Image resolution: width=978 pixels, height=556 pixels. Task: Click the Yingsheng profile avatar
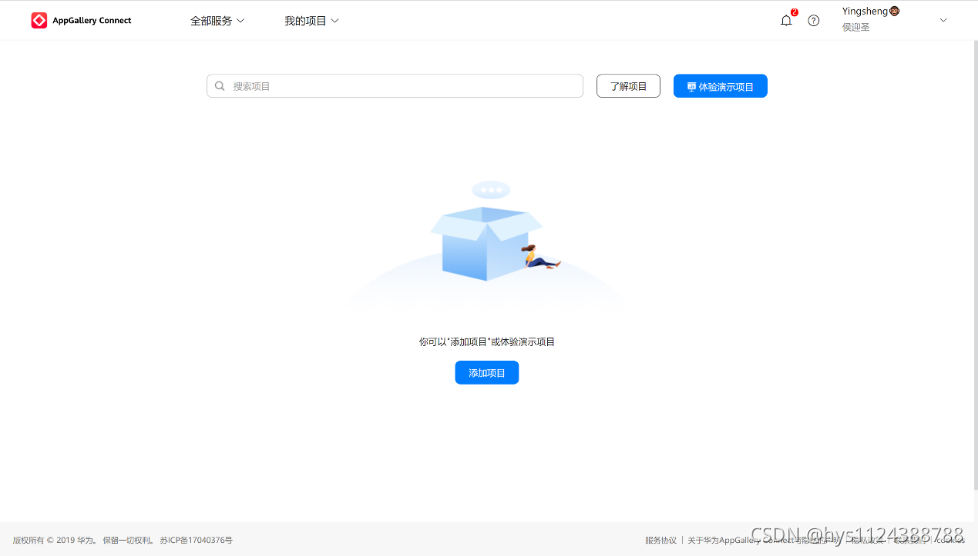point(894,11)
